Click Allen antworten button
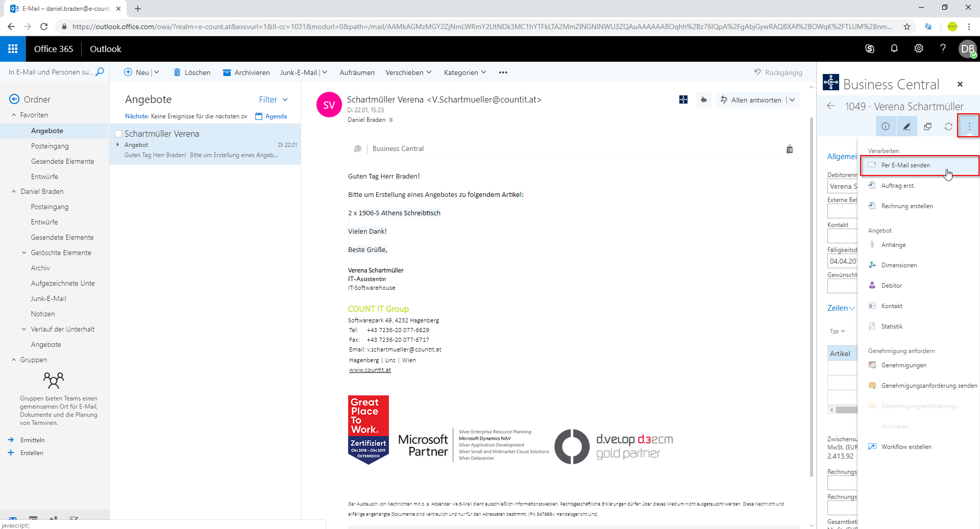 point(751,100)
